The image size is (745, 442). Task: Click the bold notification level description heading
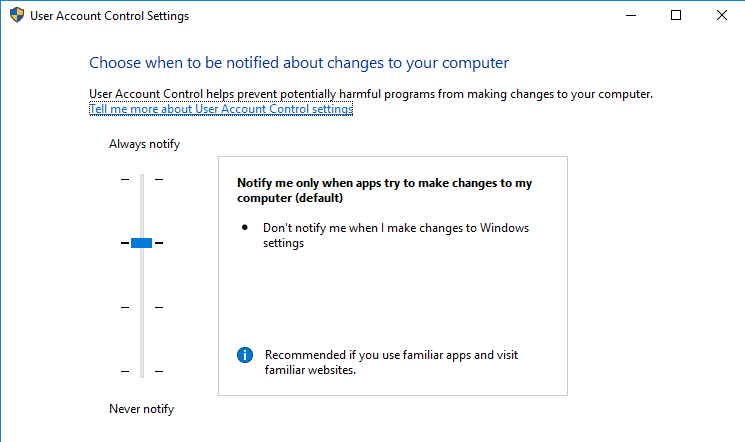384,190
